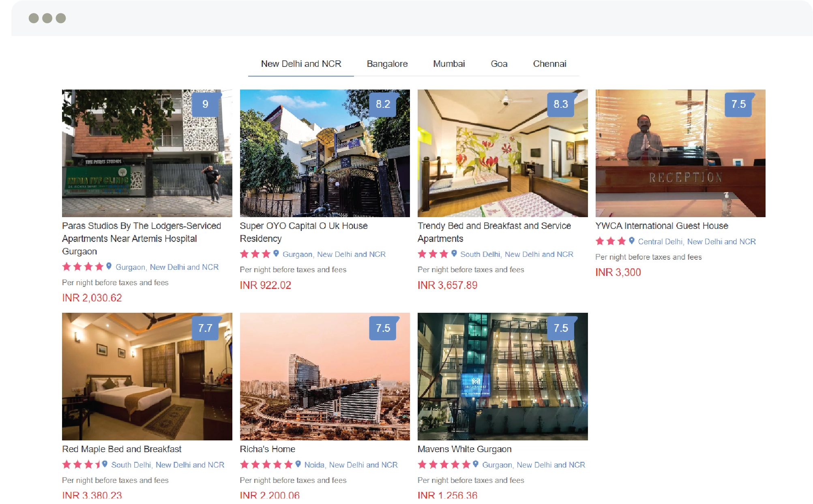Switch to the Mumbai tab
Screen dimensions: 813x504
pyautogui.click(x=449, y=64)
